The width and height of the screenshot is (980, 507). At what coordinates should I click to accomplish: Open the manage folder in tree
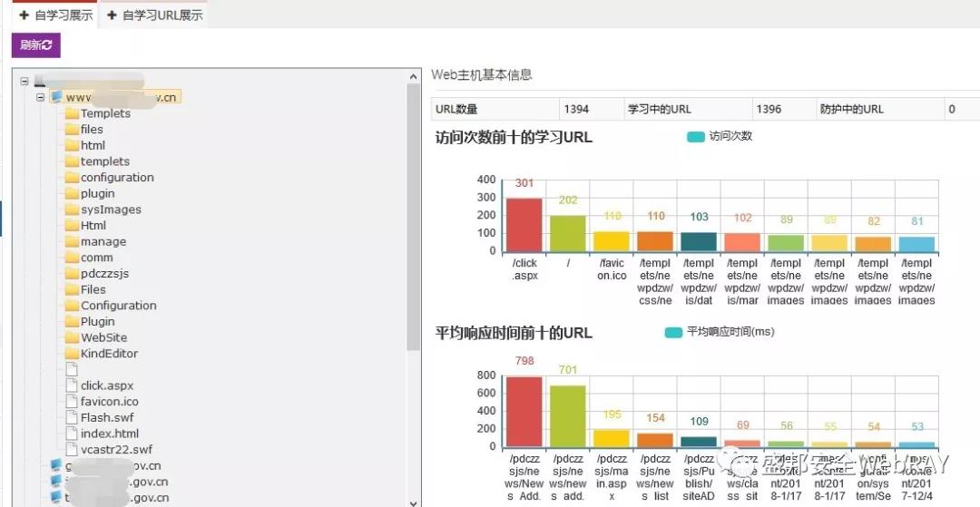[103, 242]
